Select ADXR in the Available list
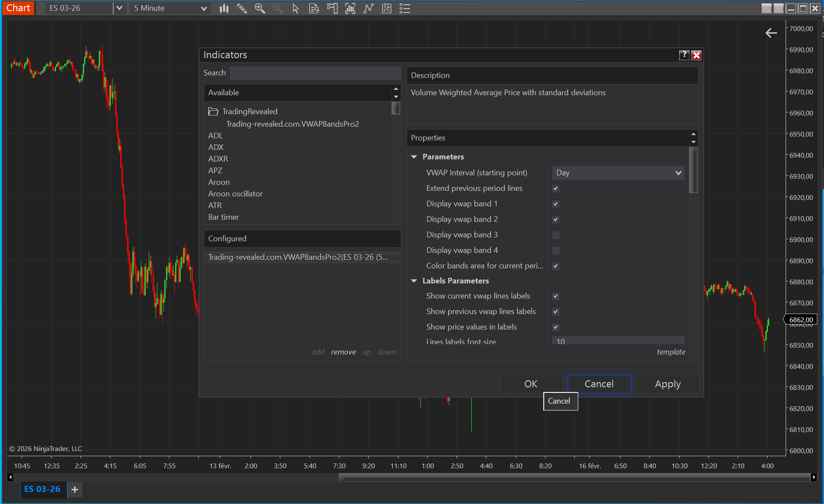The height and width of the screenshot is (504, 824). coord(218,159)
